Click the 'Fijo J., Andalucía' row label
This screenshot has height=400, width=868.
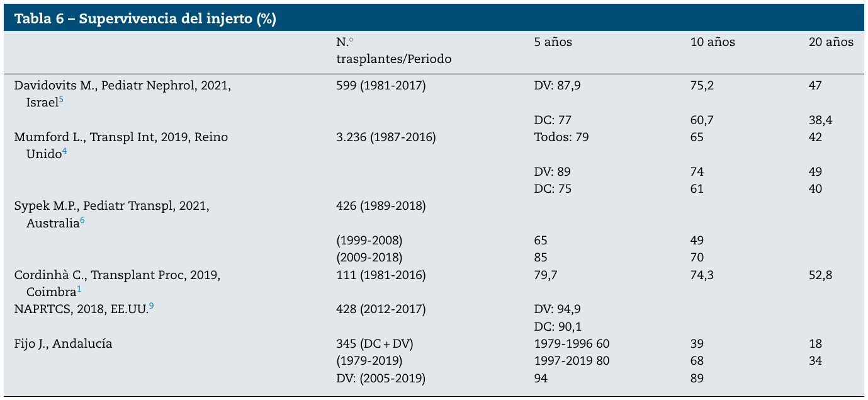click(63, 344)
